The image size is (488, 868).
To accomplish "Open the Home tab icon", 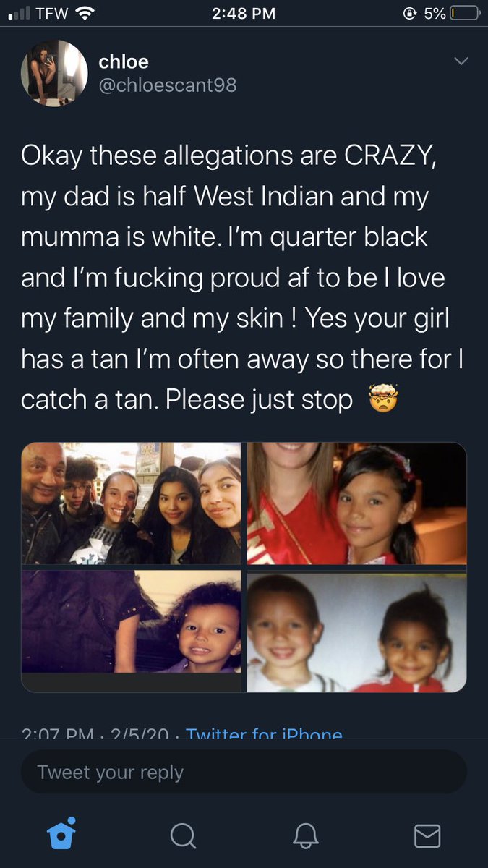I will [x=61, y=835].
